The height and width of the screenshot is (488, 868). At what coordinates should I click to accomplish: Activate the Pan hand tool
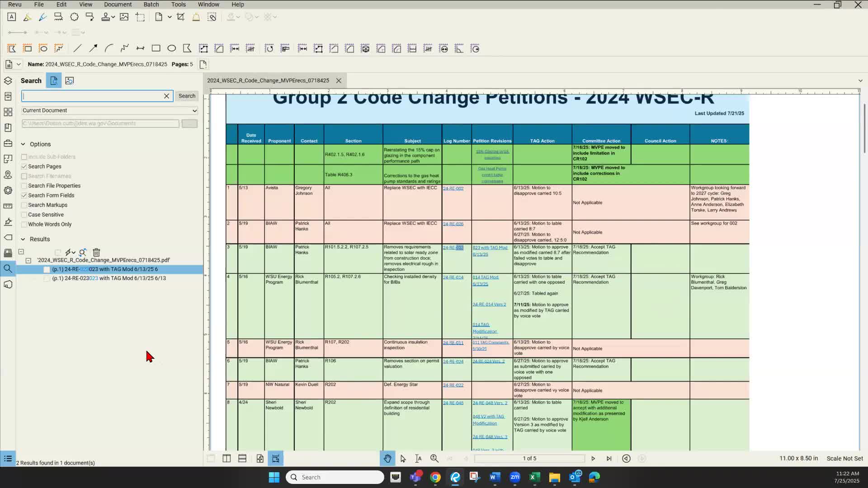click(x=387, y=459)
